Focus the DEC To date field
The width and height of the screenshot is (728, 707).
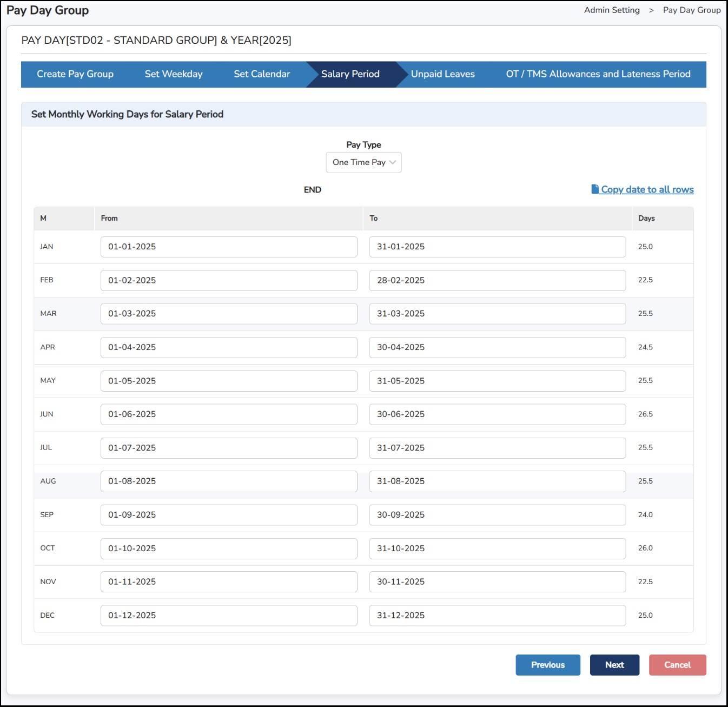click(497, 616)
